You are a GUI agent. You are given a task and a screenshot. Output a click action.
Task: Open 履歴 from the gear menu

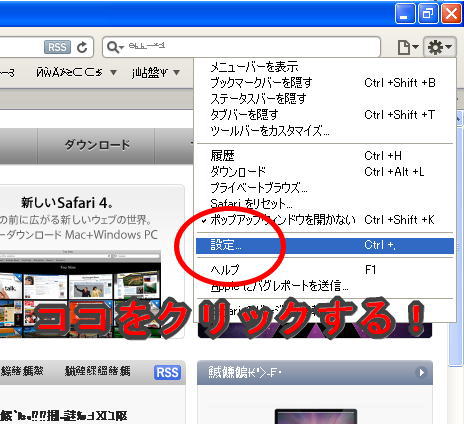point(325,156)
